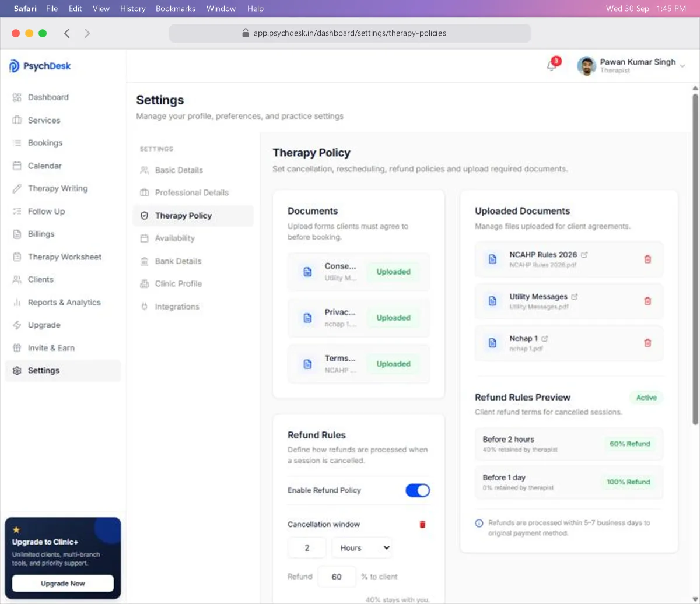Open NCAHP Rules 2026 external link icon
This screenshot has width=700, height=604.
click(584, 255)
